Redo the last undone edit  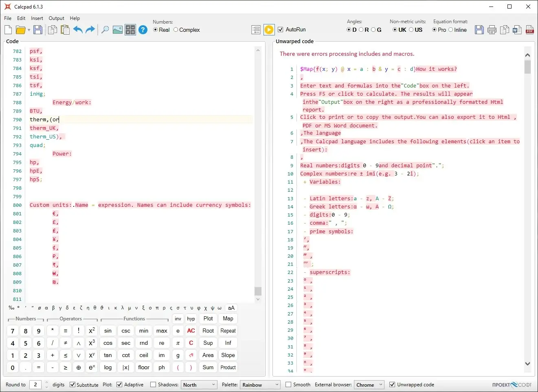pyautogui.click(x=90, y=30)
